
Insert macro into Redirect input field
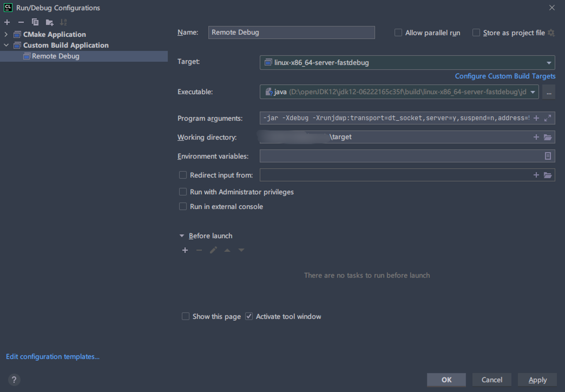point(536,175)
